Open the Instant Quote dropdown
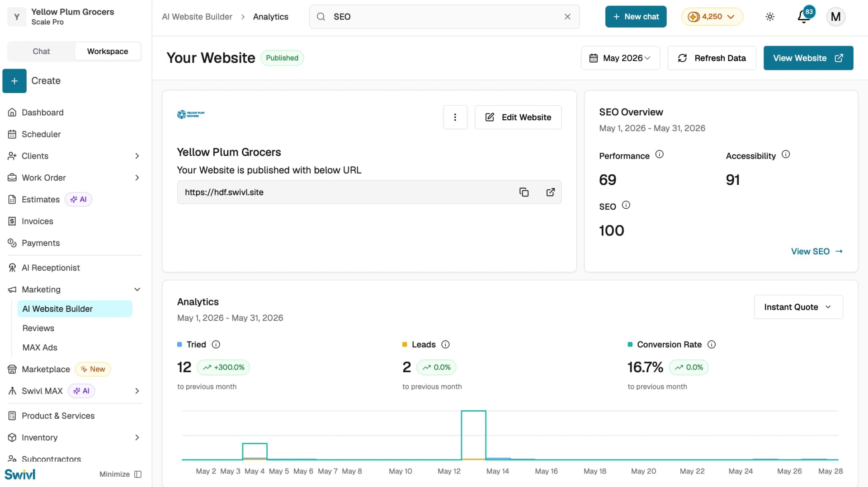Image resolution: width=868 pixels, height=487 pixels. click(x=798, y=307)
